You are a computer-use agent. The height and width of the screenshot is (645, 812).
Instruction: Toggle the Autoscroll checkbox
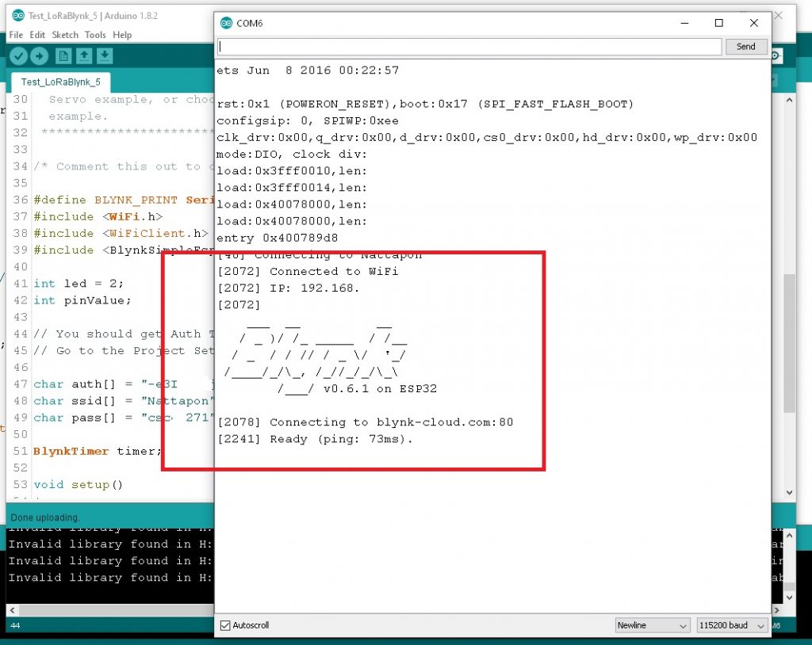click(225, 625)
